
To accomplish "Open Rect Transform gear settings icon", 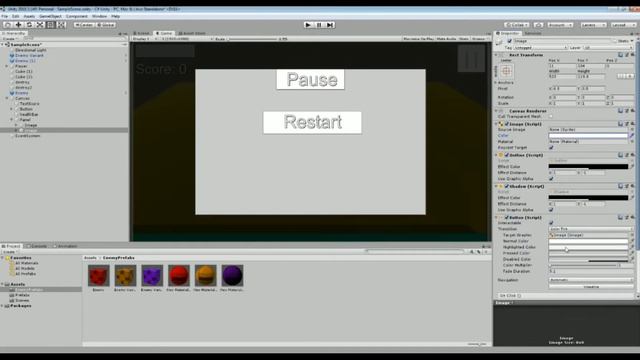I will [632, 55].
